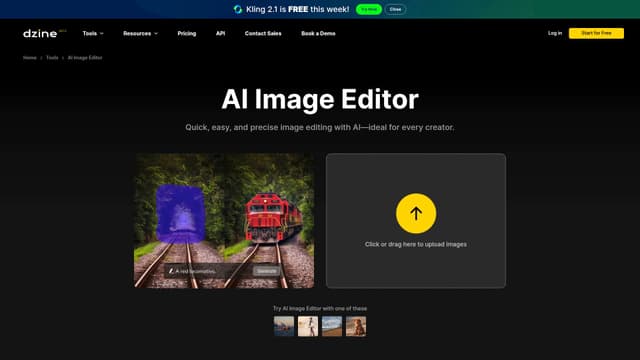Expand the Resources dropdown menu
Image resolution: width=640 pixels, height=360 pixels.
pos(140,33)
